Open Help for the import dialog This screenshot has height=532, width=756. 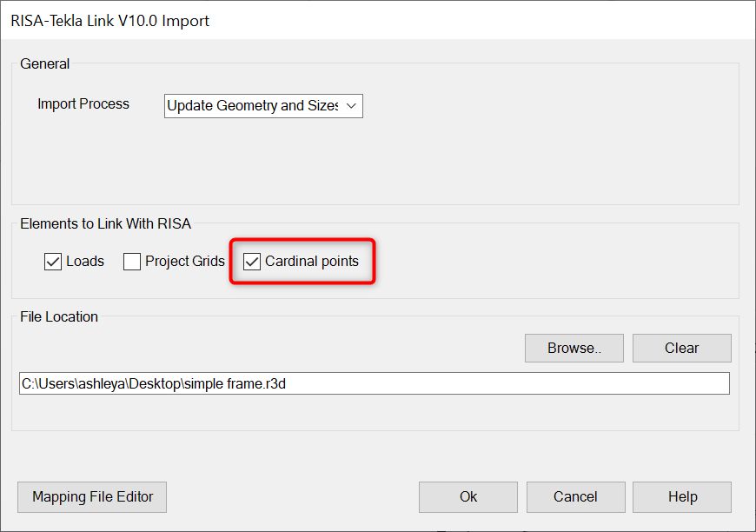click(682, 497)
